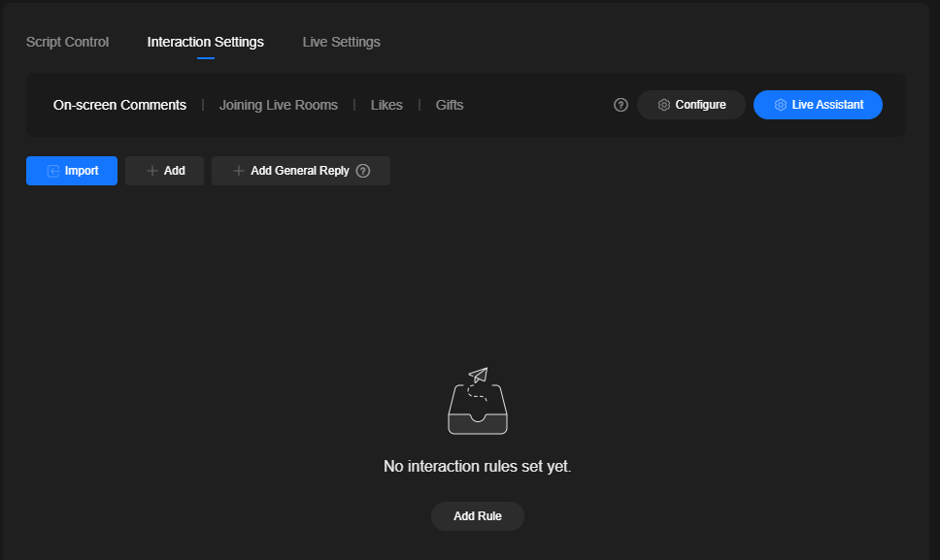This screenshot has width=940, height=560.
Task: Open the Likes sub-tab
Action: point(386,105)
